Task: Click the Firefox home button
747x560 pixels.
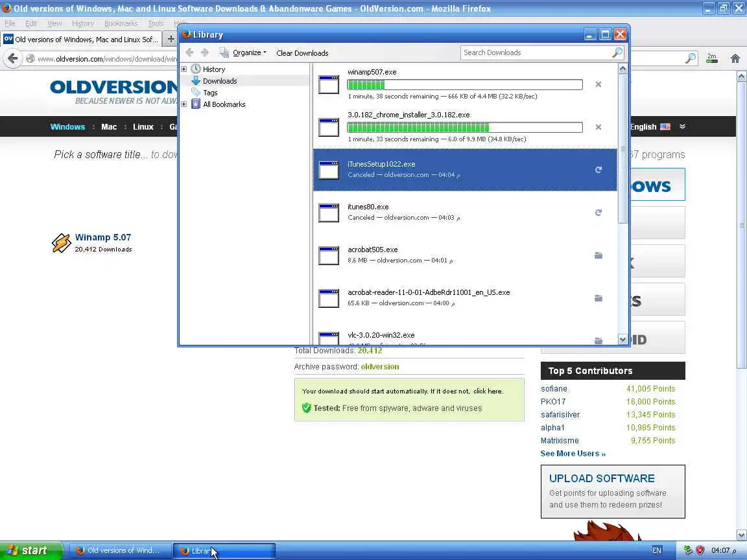Action: pyautogui.click(x=735, y=58)
